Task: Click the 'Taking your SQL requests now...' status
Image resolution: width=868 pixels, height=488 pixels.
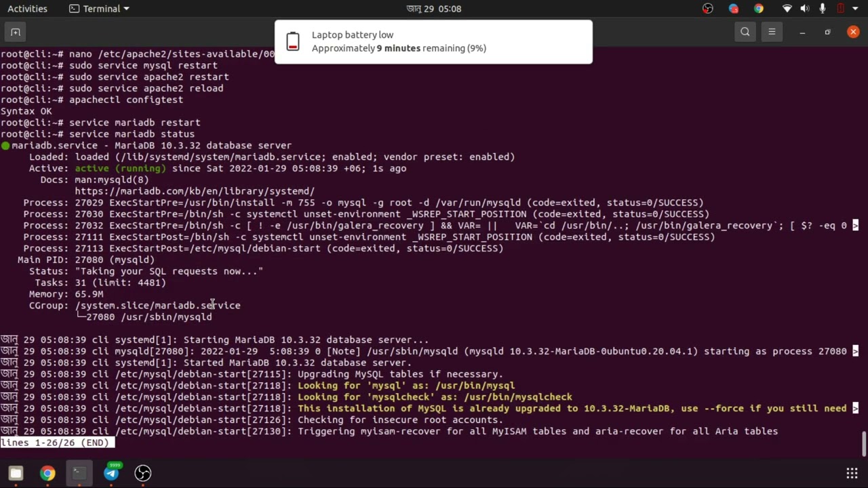Action: [x=169, y=271]
